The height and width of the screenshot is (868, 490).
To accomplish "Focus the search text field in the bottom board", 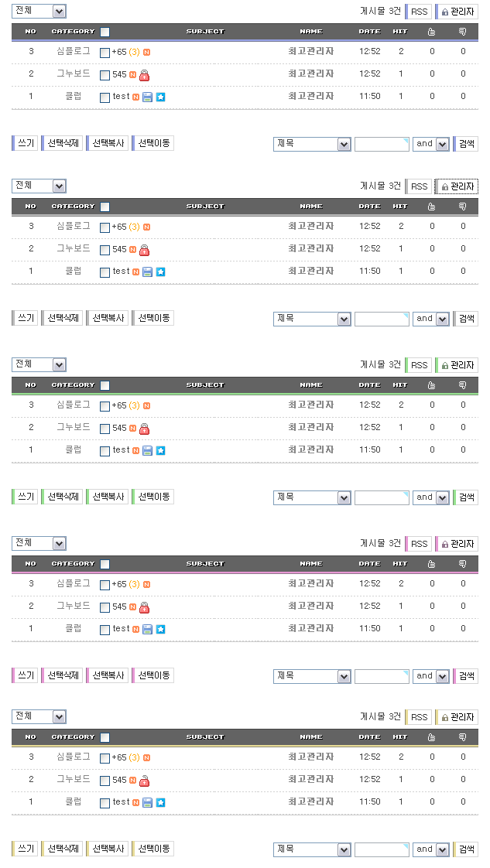I will 381,849.
